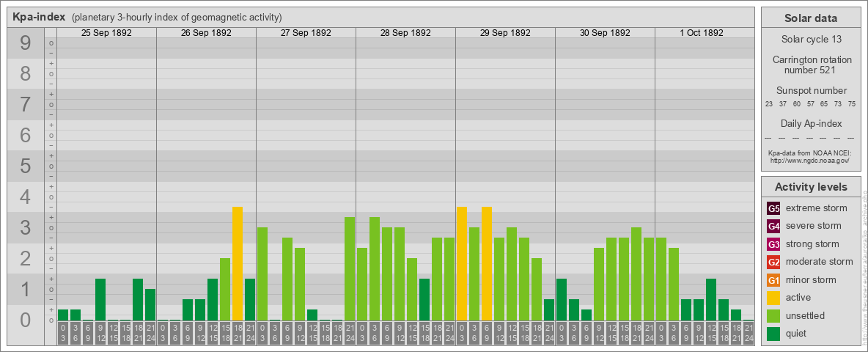Select the 26 Sep 1892 date header

[x=206, y=33]
